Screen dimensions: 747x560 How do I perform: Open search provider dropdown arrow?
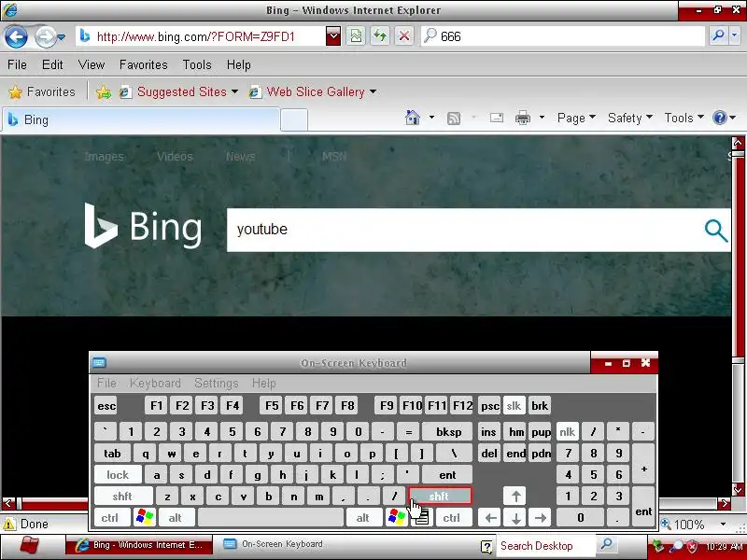[735, 35]
